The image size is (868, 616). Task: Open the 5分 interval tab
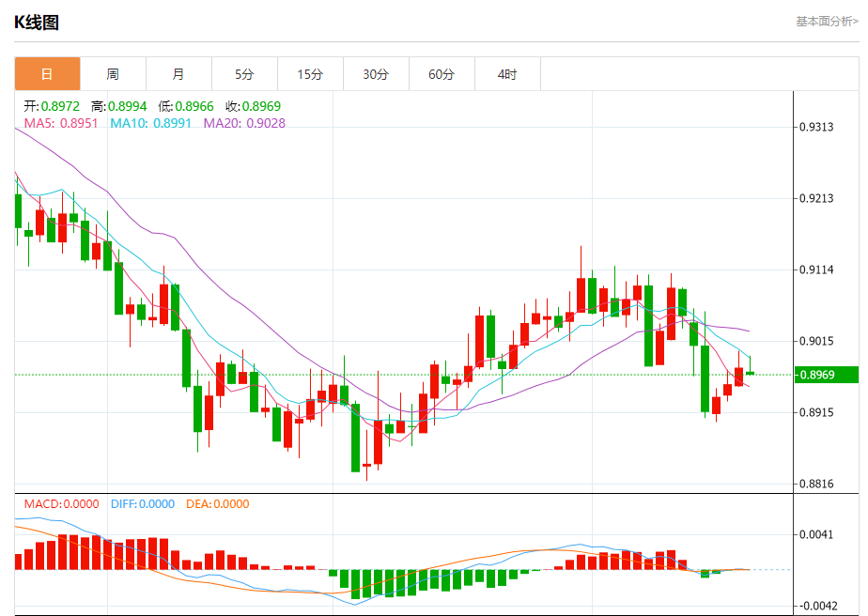[x=244, y=73]
